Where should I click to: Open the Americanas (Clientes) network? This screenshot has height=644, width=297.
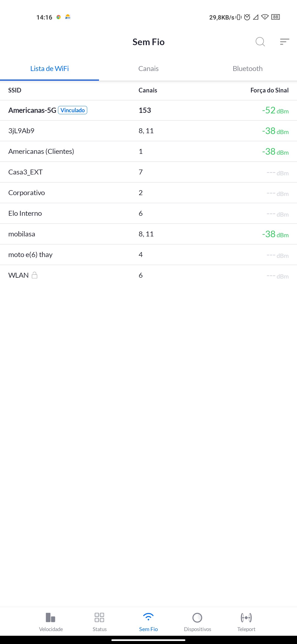coord(41,151)
